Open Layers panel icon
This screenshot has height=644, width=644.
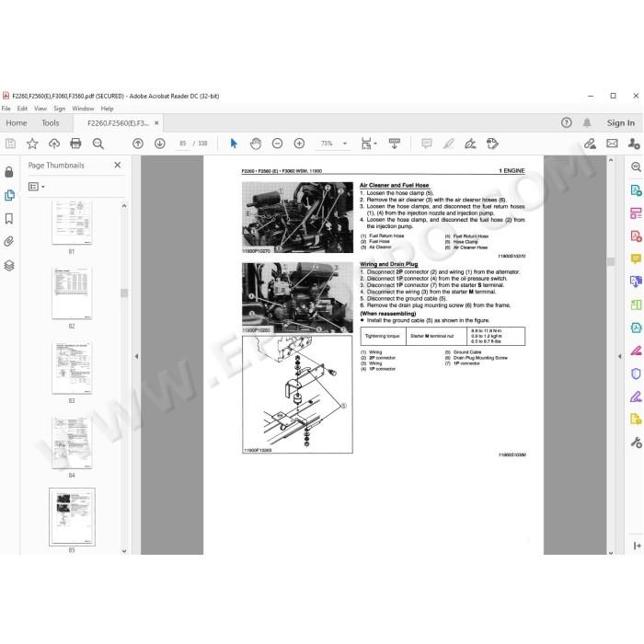pyautogui.click(x=9, y=265)
